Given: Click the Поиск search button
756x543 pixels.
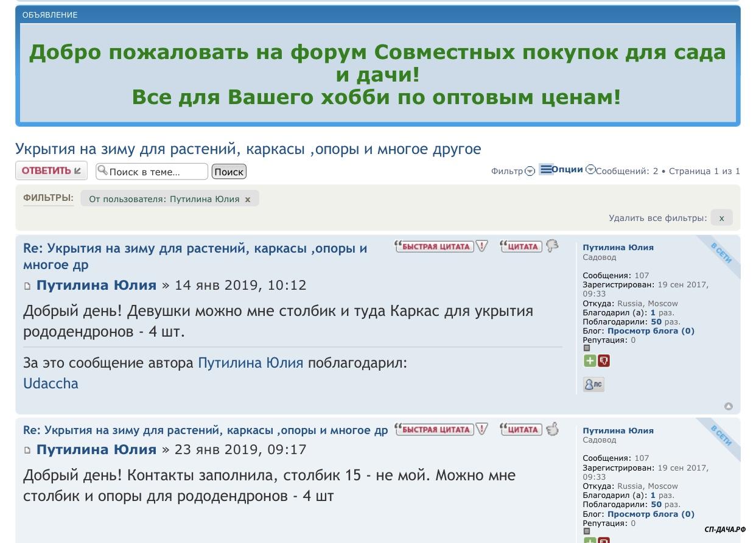Looking at the screenshot, I should tap(229, 172).
